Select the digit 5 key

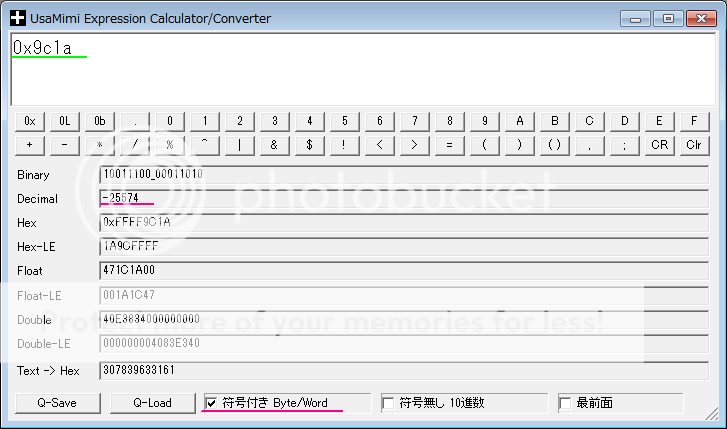coord(345,122)
